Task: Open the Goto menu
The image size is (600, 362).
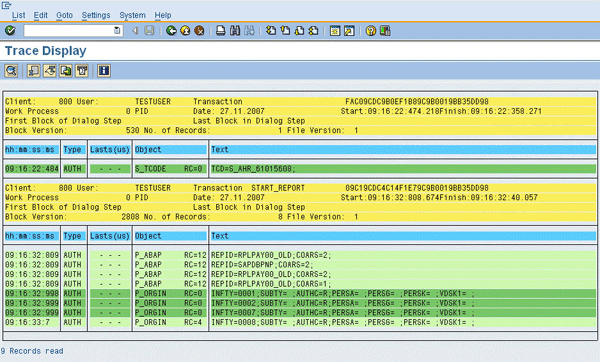Action: [x=64, y=15]
